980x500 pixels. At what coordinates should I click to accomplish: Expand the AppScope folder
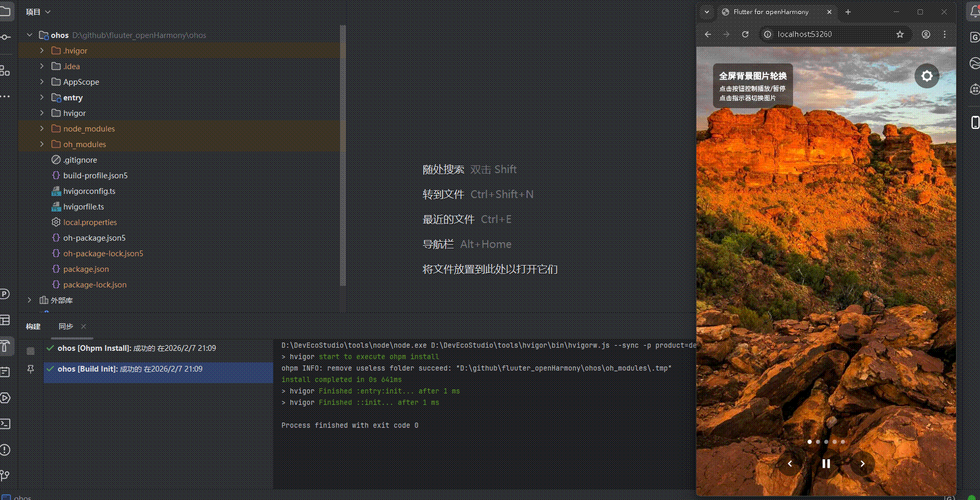(42, 82)
